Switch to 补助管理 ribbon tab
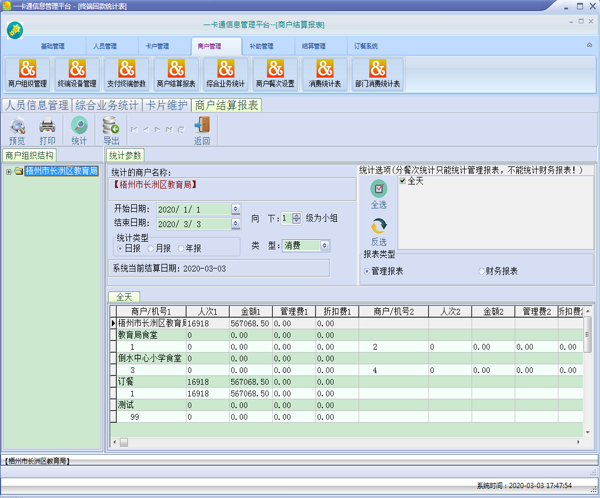 click(x=262, y=46)
